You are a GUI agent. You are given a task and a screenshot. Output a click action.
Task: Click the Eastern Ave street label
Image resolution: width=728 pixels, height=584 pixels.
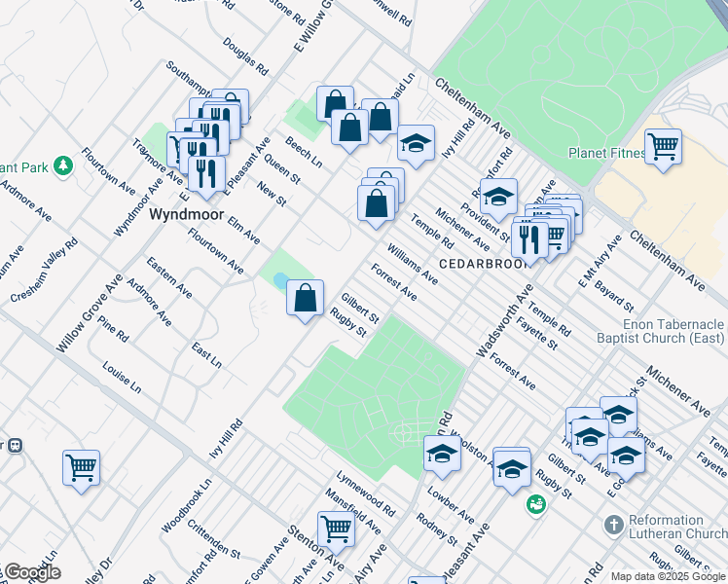point(169,277)
